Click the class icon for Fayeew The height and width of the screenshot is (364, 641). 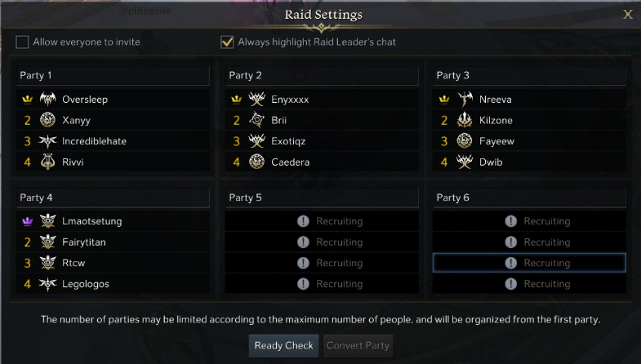[x=465, y=141]
